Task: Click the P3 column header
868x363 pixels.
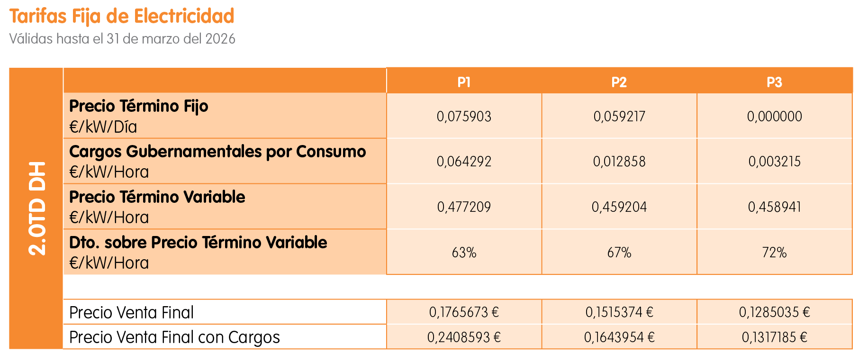Action: (x=774, y=82)
